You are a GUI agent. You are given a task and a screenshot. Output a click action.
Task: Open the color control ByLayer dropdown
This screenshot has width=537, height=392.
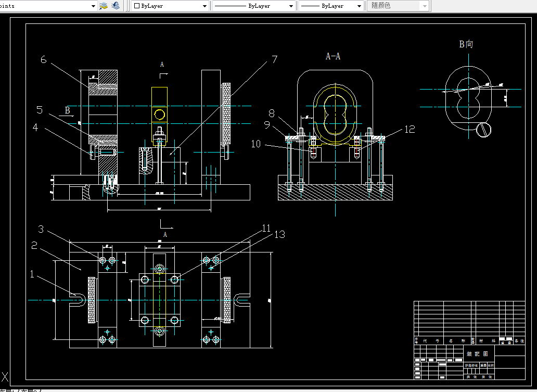pyautogui.click(x=170, y=6)
